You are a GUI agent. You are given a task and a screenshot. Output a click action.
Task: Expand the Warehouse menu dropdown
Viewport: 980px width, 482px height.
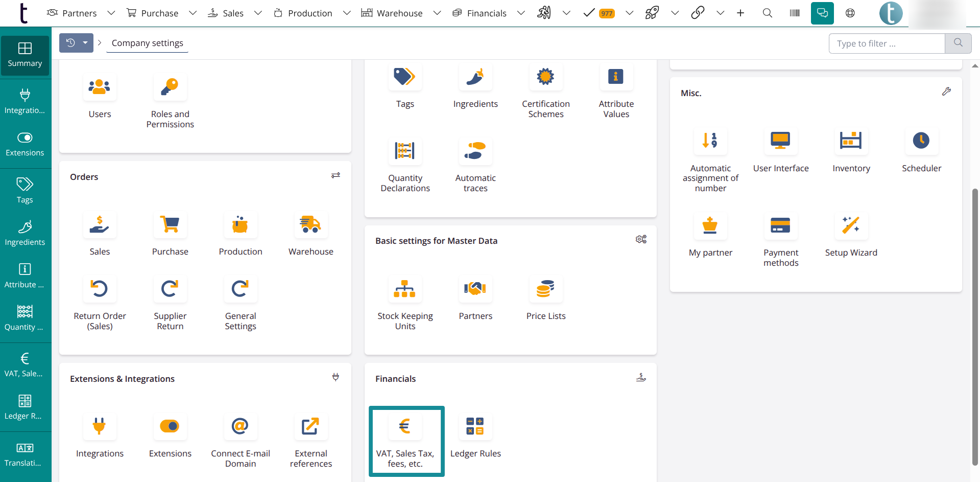pos(437,13)
